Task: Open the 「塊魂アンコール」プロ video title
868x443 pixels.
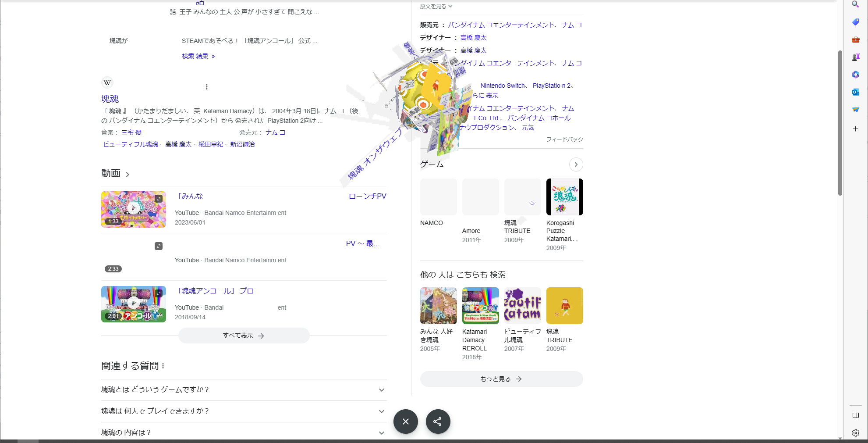Action: tap(214, 291)
